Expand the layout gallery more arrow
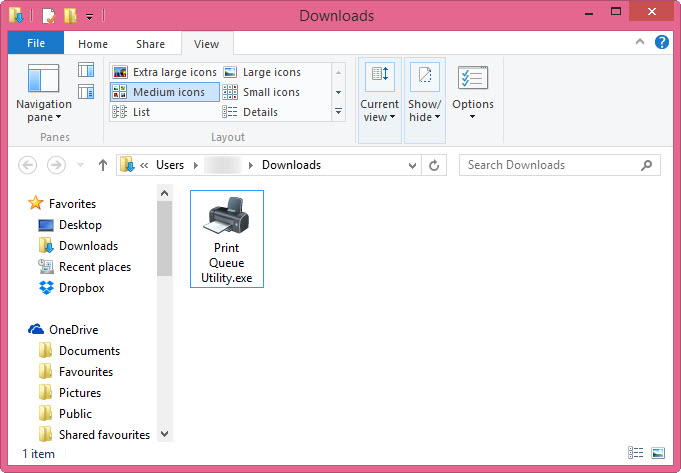681x473 pixels. point(338,112)
